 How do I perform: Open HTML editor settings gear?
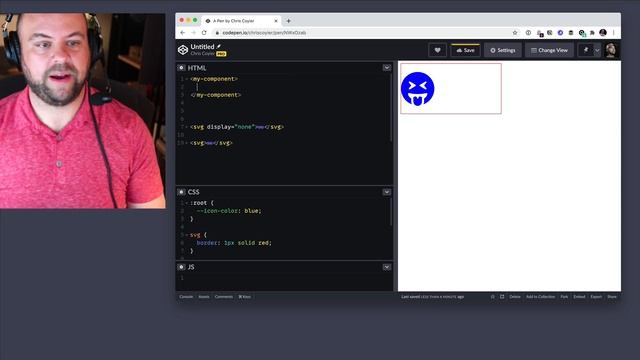181,68
